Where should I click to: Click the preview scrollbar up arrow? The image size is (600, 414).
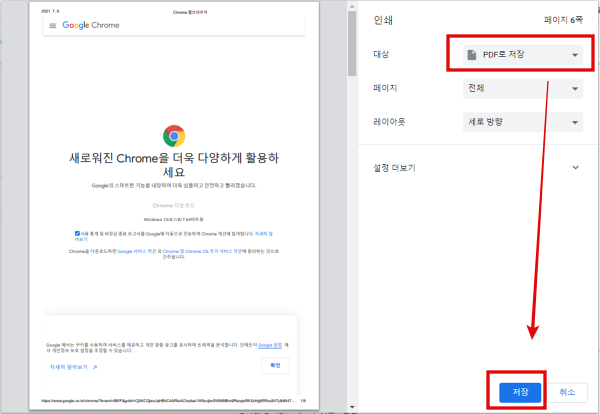click(x=352, y=7)
